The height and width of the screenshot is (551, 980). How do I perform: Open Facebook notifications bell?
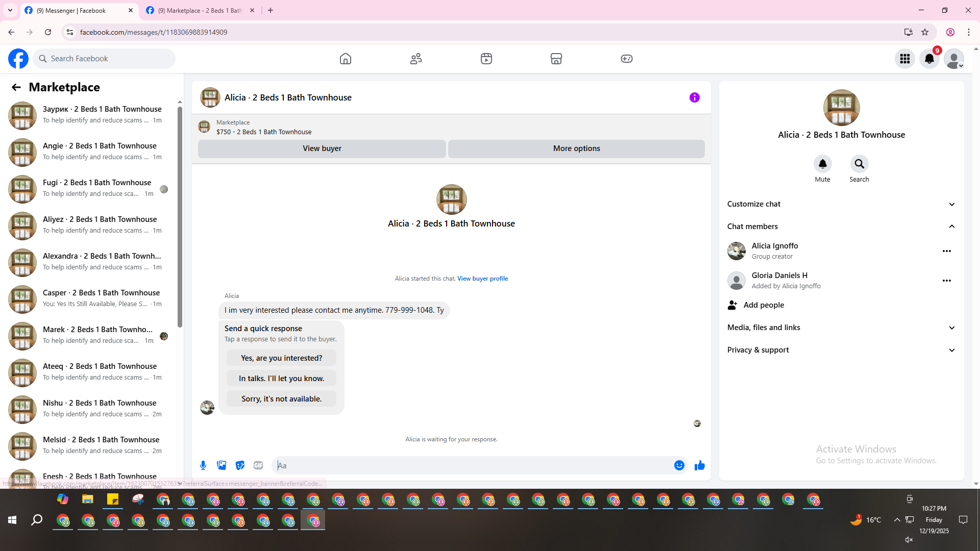click(x=929, y=59)
